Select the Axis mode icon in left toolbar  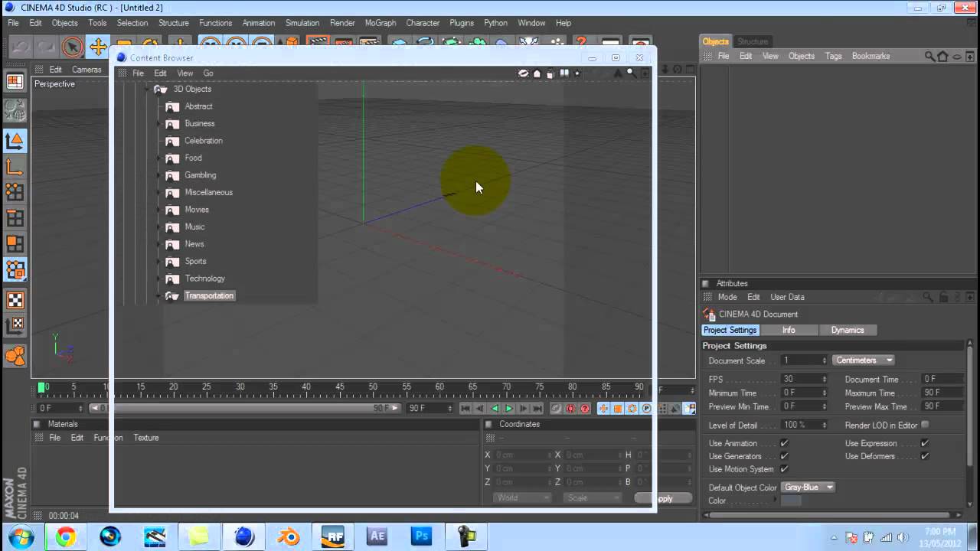pyautogui.click(x=15, y=167)
